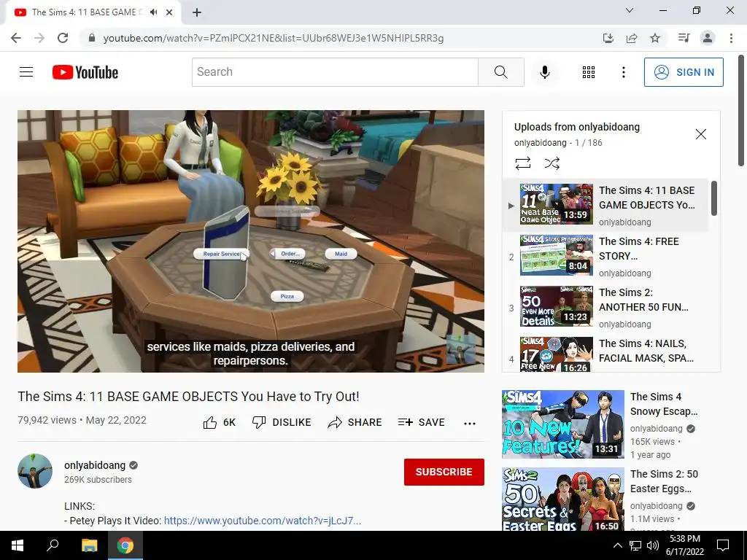Open onlyabidoang channel avatar
The height and width of the screenshot is (560, 747).
[x=35, y=471]
